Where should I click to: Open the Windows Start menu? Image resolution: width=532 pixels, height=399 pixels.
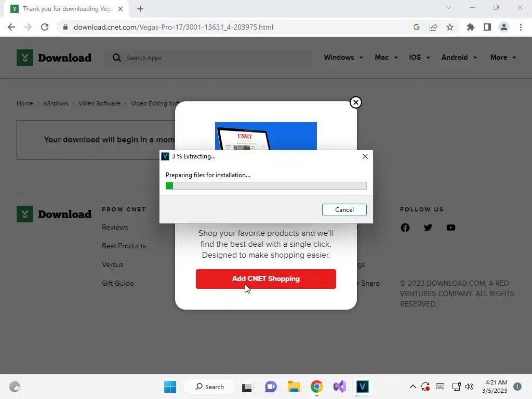pos(170,387)
